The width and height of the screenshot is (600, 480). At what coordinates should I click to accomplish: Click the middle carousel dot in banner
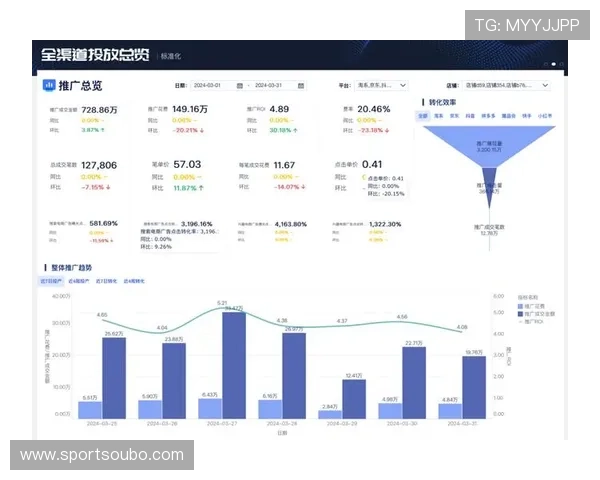click(553, 64)
